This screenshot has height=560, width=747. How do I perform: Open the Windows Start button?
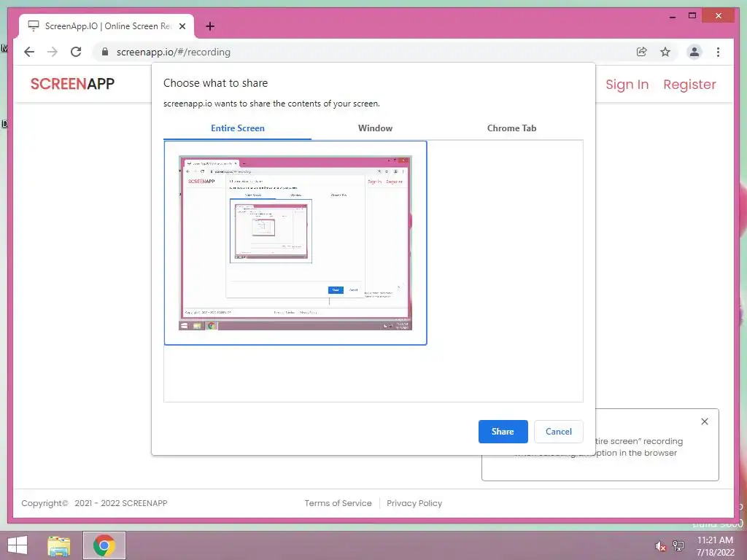[x=18, y=545]
